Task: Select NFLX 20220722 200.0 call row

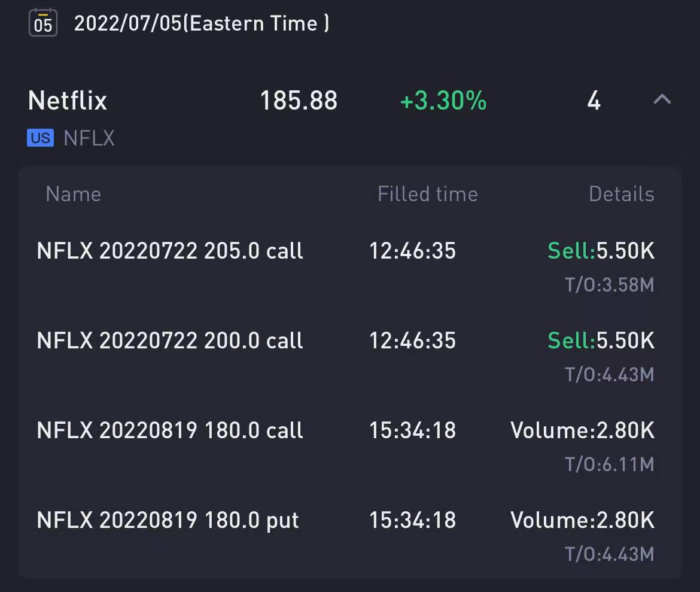Action: [x=170, y=341]
